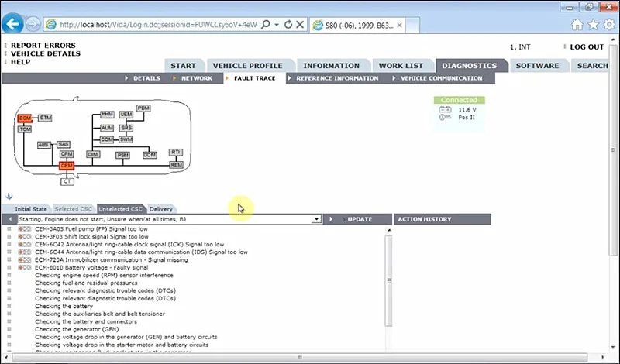Click the fault list vertical scrollbar thumb
The image size is (620, 364).
coord(389,280)
